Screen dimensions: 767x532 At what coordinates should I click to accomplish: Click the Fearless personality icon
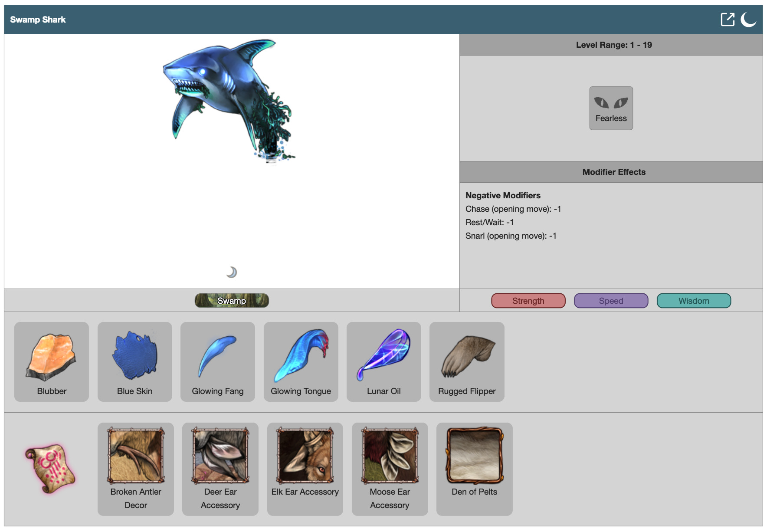click(x=611, y=108)
